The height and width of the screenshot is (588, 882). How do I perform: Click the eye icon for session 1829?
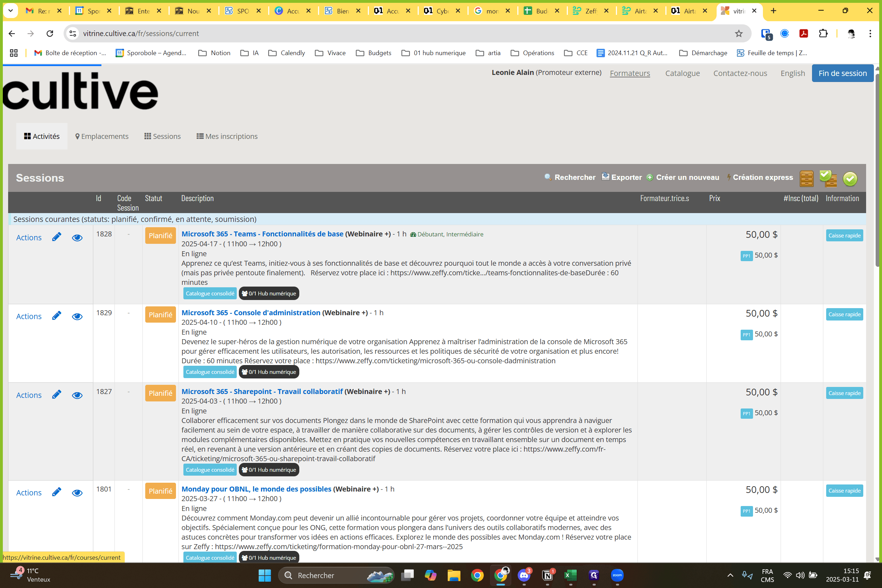point(77,317)
